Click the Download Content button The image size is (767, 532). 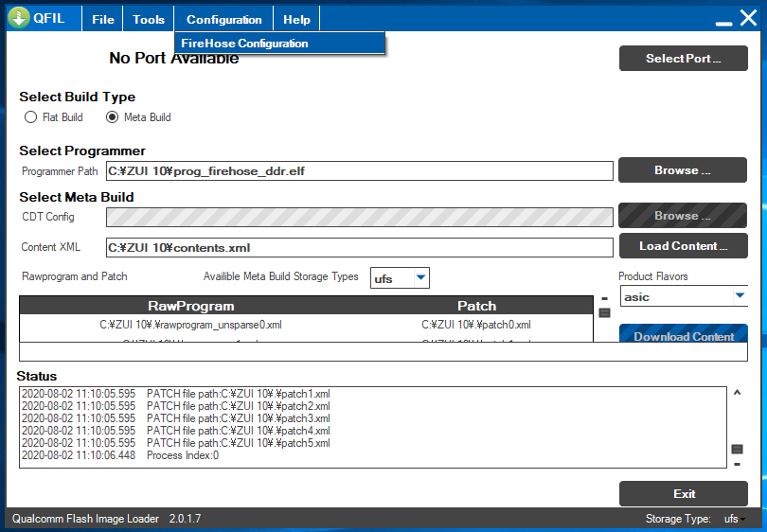click(684, 333)
